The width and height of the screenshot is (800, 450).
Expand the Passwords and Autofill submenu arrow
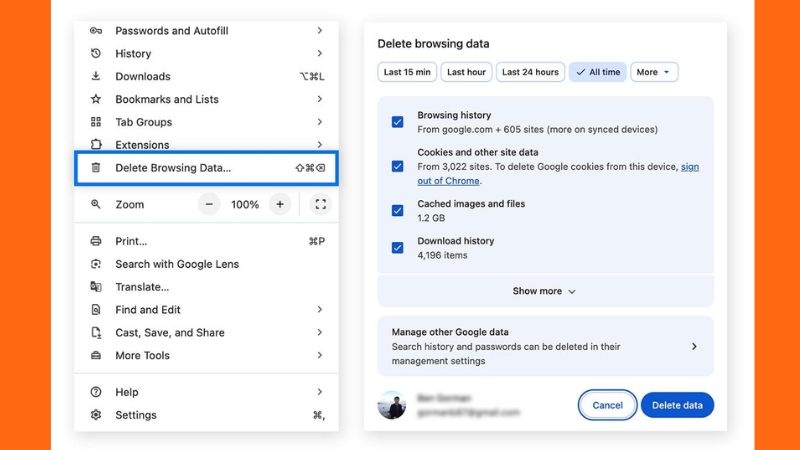click(x=319, y=31)
